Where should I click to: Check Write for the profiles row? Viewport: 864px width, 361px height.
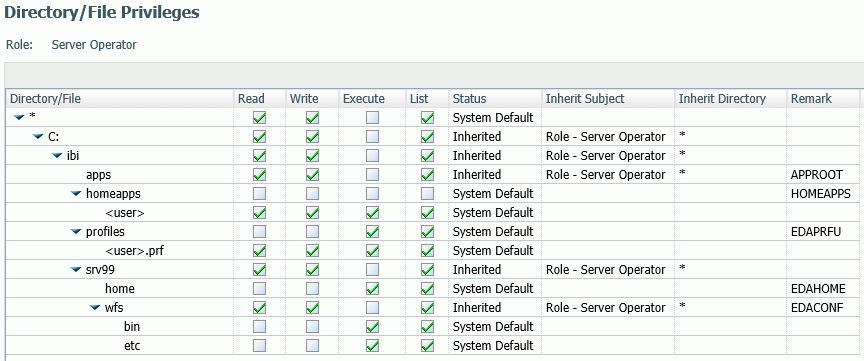(312, 231)
